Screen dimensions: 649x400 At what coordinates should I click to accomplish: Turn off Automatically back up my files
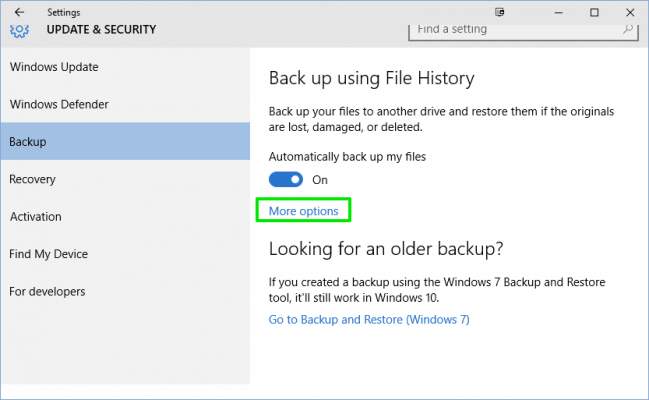(286, 179)
